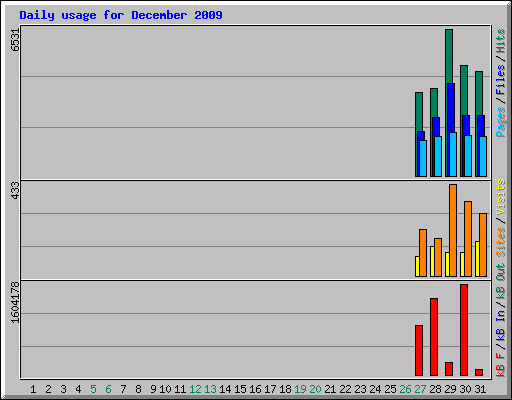Click the 'Daily usage for December 2009' title

click(121, 15)
